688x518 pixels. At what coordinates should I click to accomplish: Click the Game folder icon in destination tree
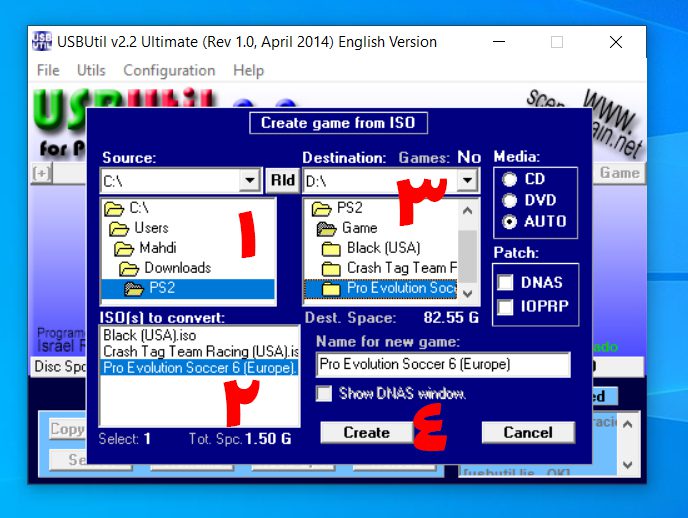tap(326, 229)
